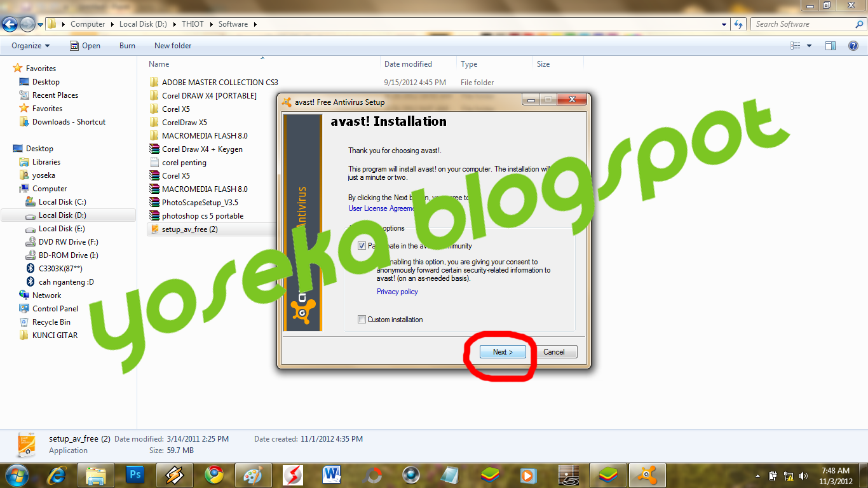
Task: Click Next in avast setup
Action: (503, 352)
